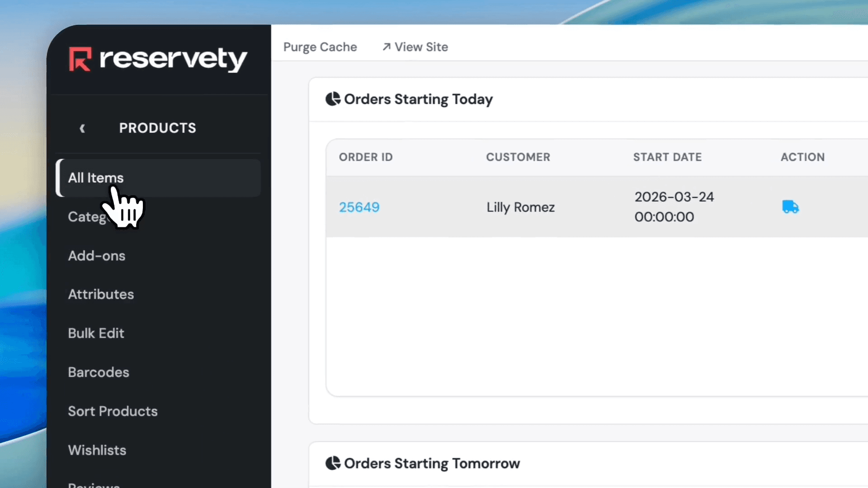The height and width of the screenshot is (488, 868).
Task: Click the START DATE column header
Action: point(667,157)
